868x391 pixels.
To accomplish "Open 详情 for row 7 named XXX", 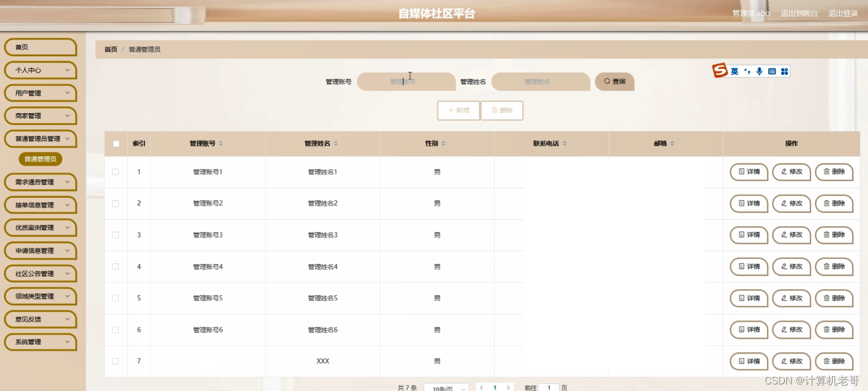I will click(749, 361).
